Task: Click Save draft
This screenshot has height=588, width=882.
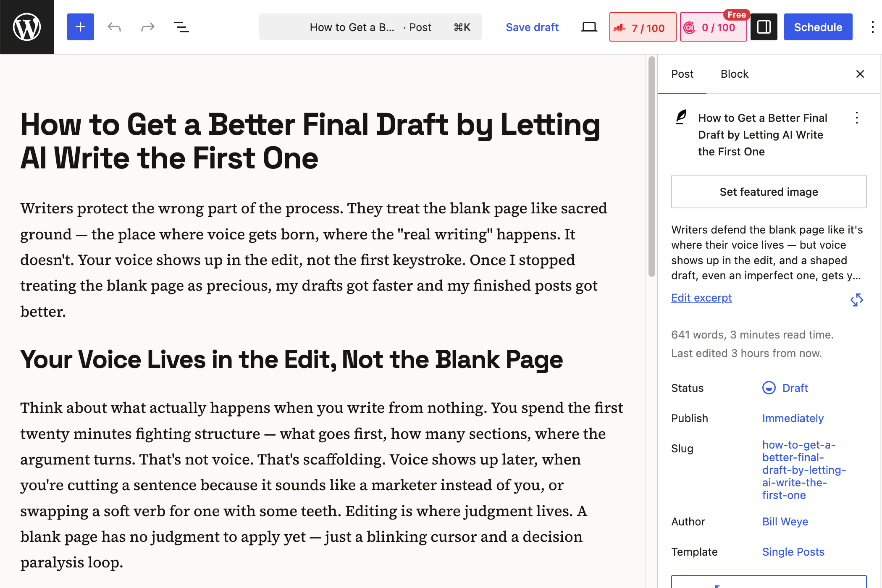Action: (532, 27)
